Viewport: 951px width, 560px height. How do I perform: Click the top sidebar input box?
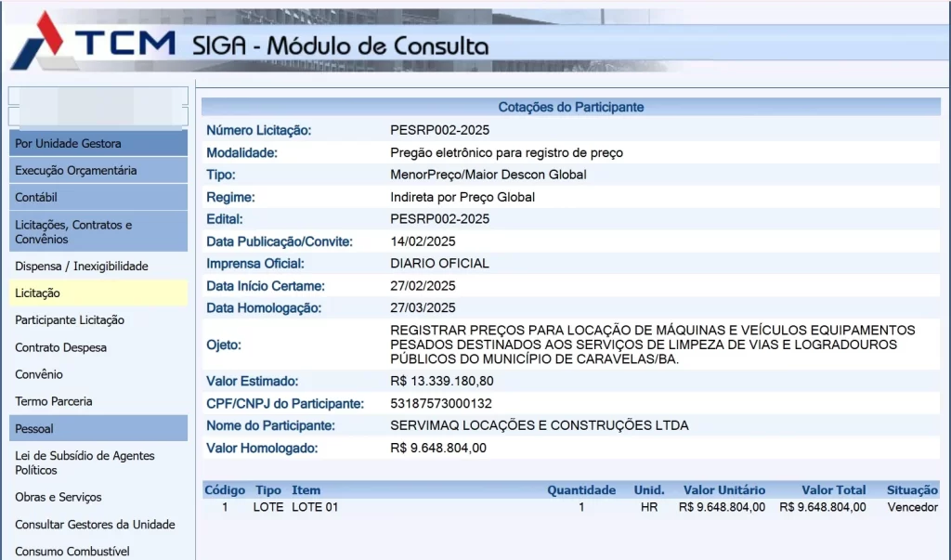(x=98, y=96)
